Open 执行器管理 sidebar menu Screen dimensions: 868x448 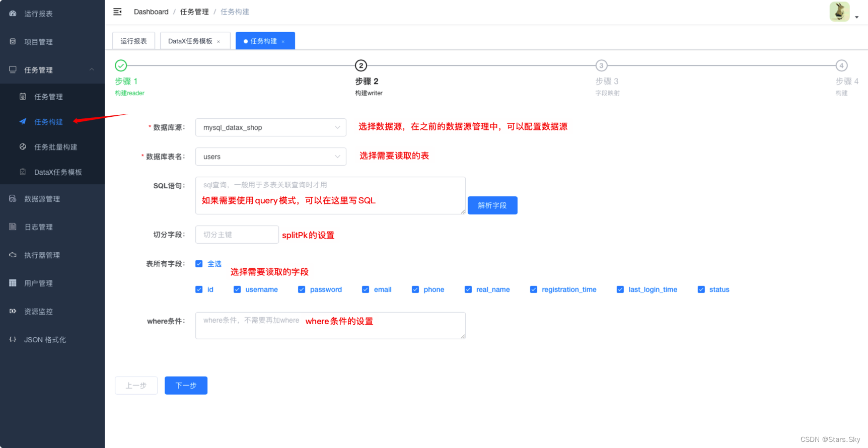point(52,255)
